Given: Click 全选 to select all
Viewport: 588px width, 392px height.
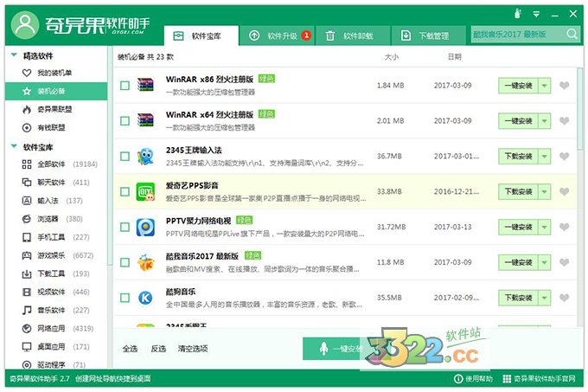Looking at the screenshot, I should (x=130, y=349).
